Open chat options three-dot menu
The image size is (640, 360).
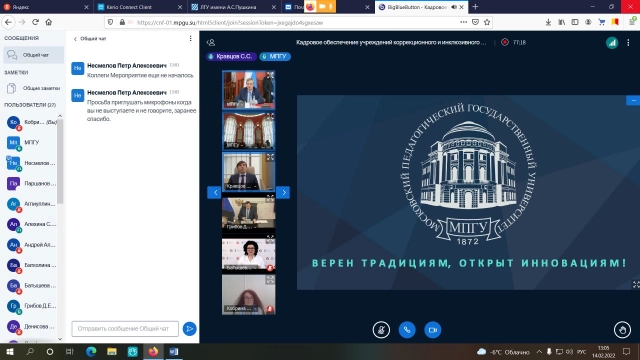click(x=190, y=38)
